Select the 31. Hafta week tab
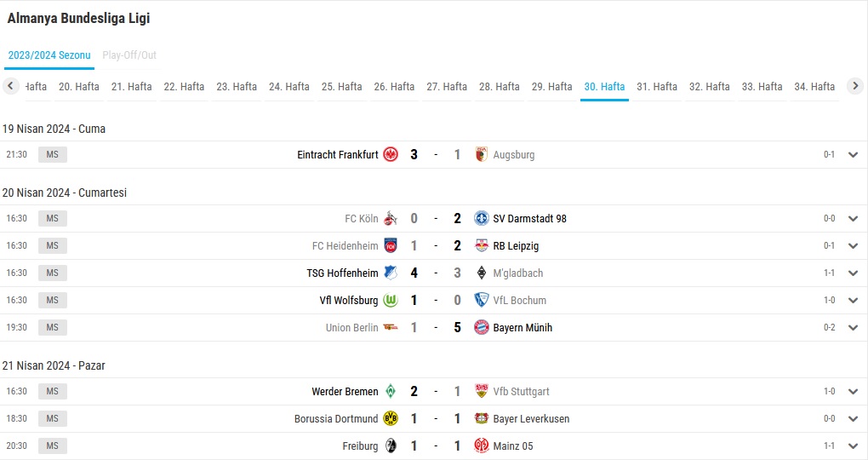 tap(657, 86)
